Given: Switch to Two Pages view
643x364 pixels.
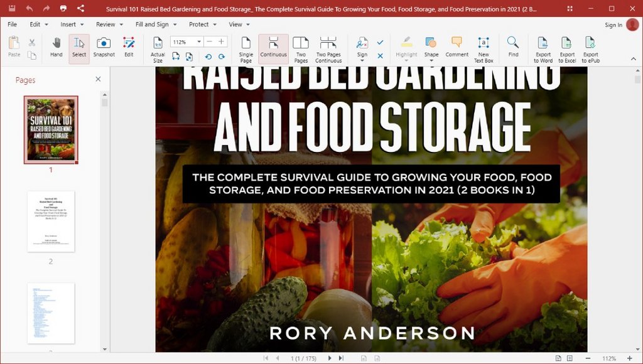Looking at the screenshot, I should 301,50.
